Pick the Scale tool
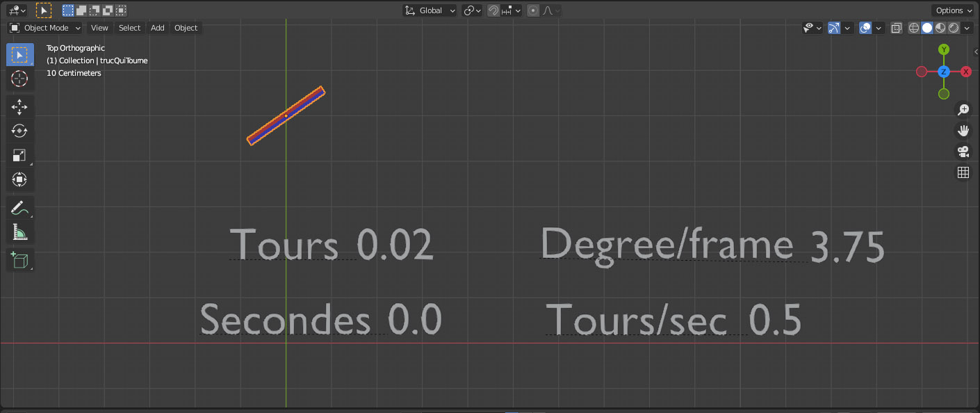The height and width of the screenshot is (413, 980). [x=19, y=155]
